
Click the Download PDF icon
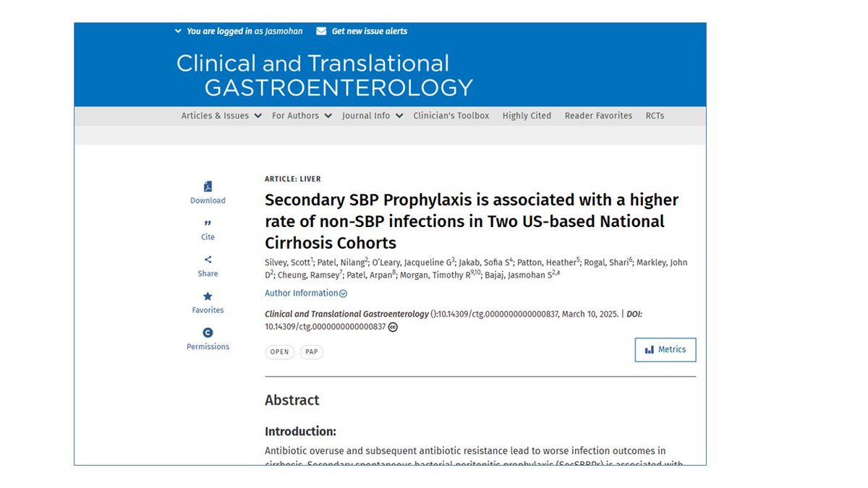(x=208, y=187)
